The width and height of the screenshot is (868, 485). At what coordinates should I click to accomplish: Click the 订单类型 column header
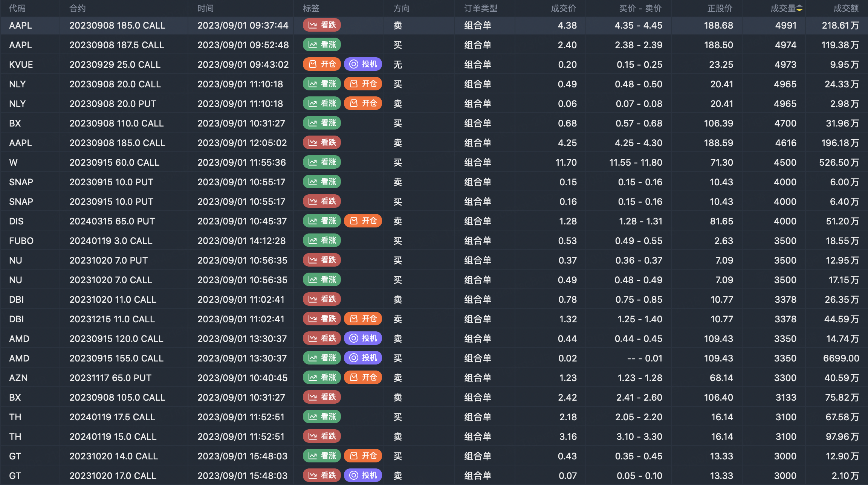[481, 8]
